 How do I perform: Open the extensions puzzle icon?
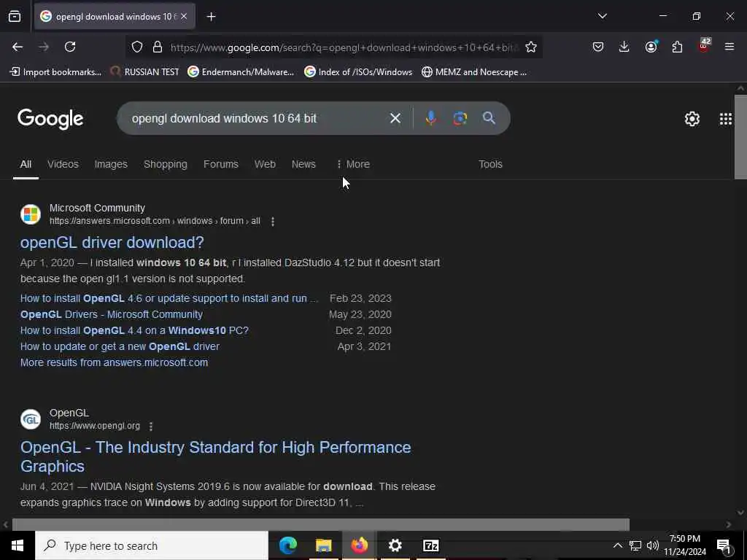point(677,47)
